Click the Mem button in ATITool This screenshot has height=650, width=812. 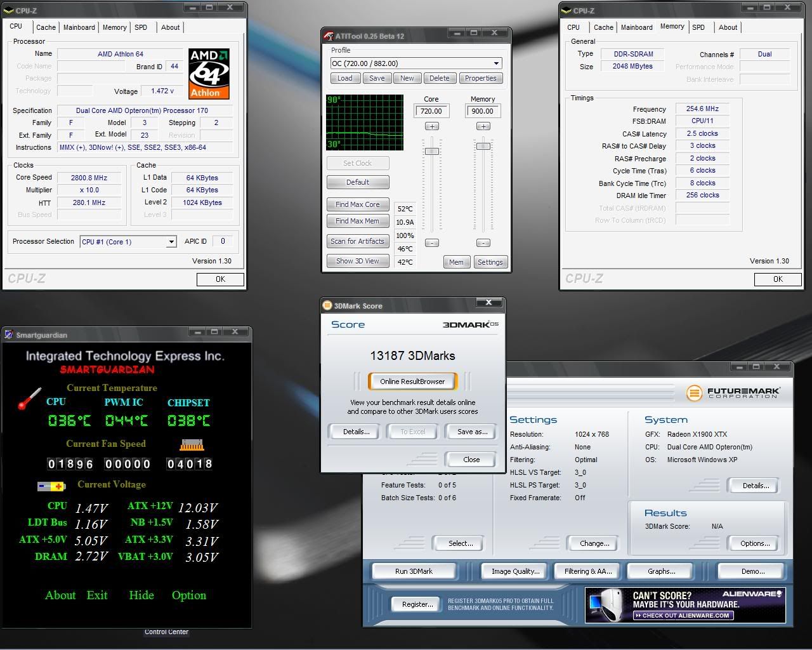(x=456, y=262)
